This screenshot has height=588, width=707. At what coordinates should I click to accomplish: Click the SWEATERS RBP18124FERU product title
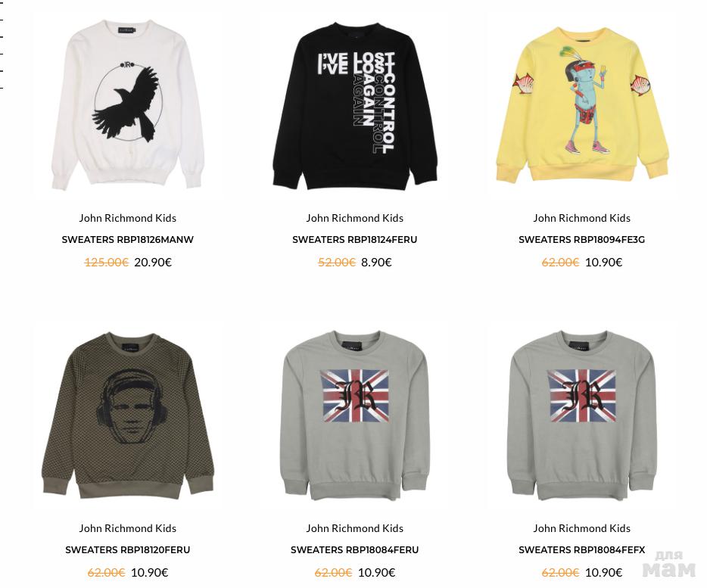point(355,240)
